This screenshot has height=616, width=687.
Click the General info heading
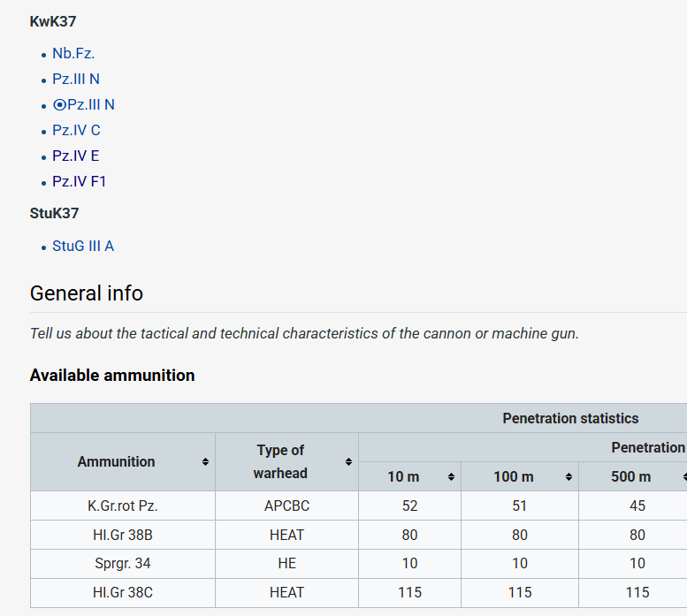click(x=87, y=293)
